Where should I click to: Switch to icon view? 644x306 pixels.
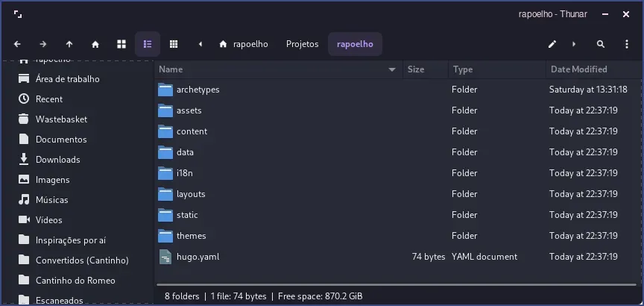[x=121, y=44]
